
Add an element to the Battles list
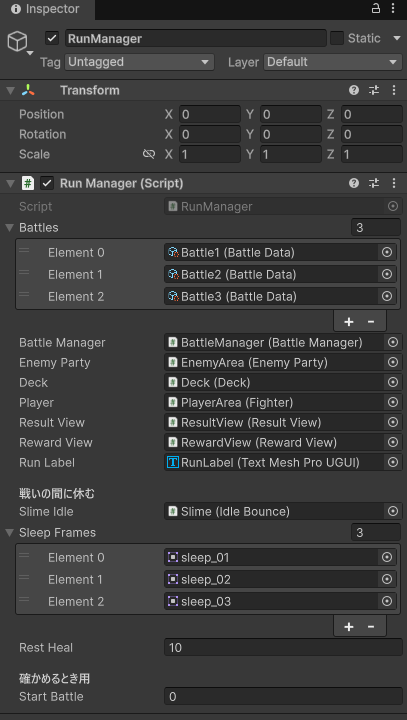(349, 322)
